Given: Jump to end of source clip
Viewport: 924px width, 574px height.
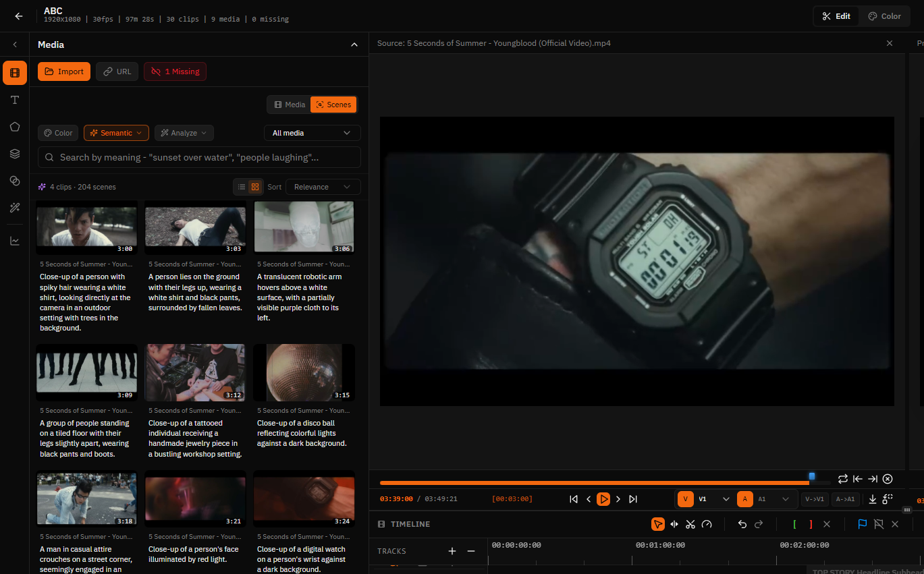Looking at the screenshot, I should 633,499.
